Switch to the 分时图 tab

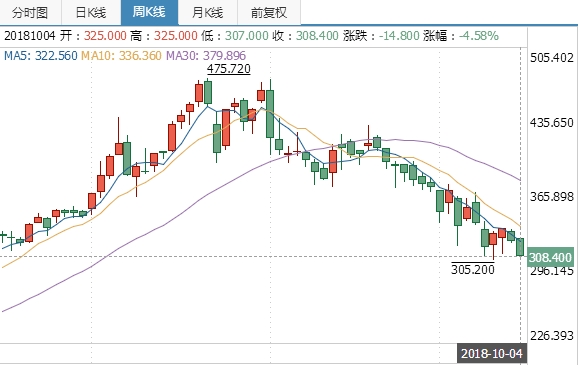(x=30, y=12)
